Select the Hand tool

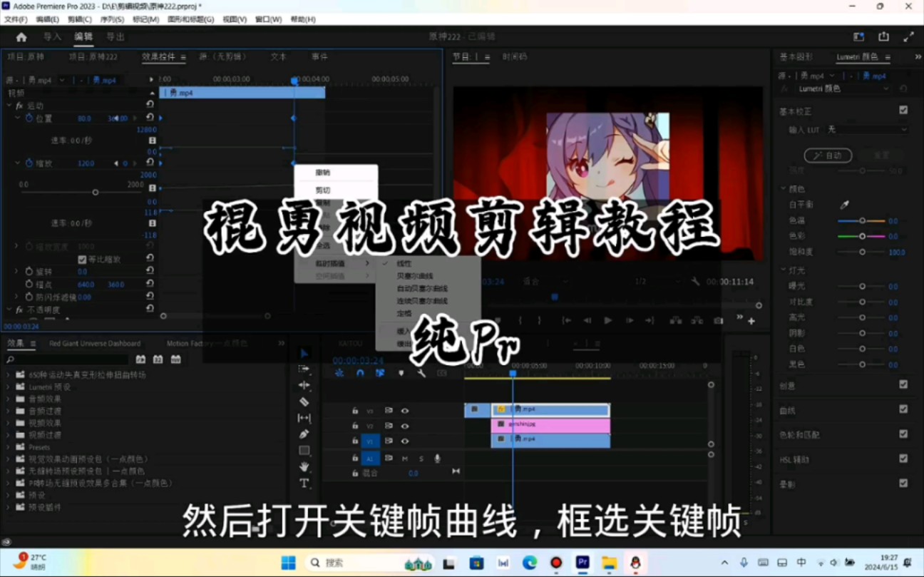304,466
